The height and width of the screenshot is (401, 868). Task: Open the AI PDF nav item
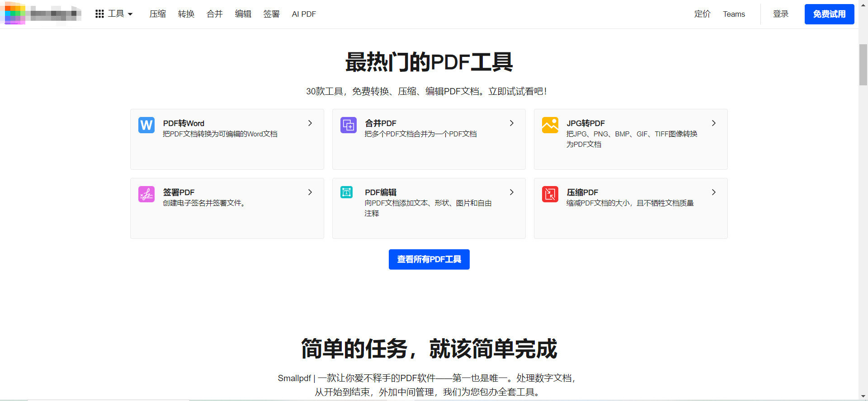[x=304, y=14]
